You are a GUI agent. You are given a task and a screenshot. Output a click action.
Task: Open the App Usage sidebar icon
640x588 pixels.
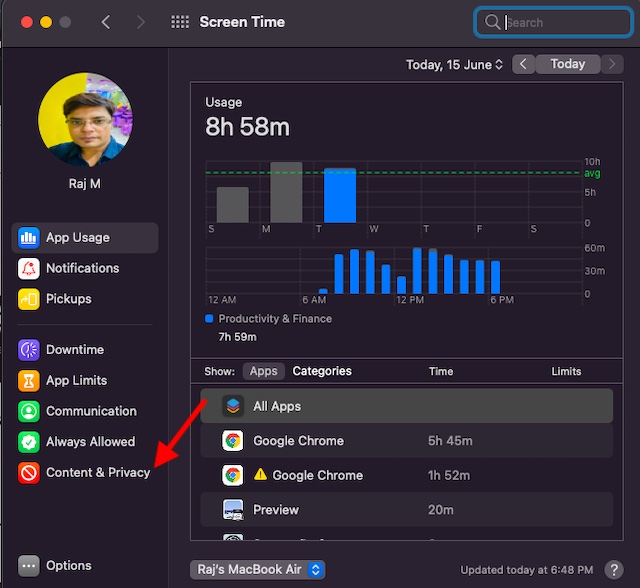29,237
